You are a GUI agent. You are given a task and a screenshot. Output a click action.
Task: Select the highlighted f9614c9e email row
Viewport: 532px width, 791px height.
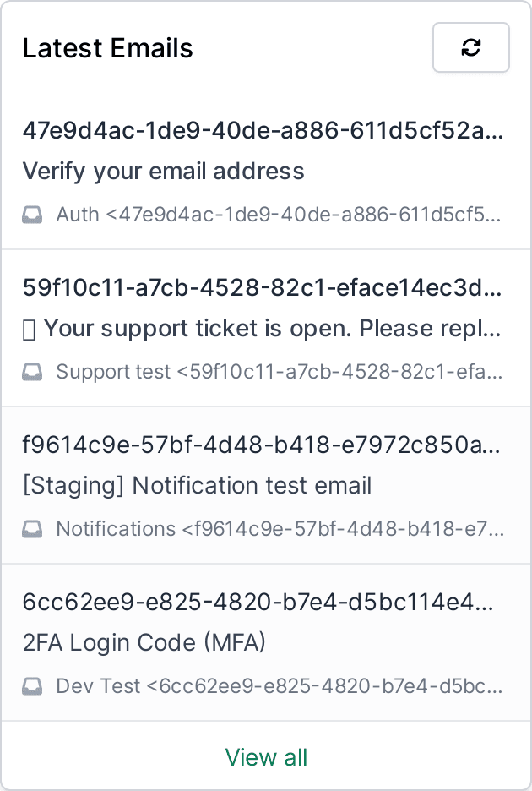pos(266,485)
